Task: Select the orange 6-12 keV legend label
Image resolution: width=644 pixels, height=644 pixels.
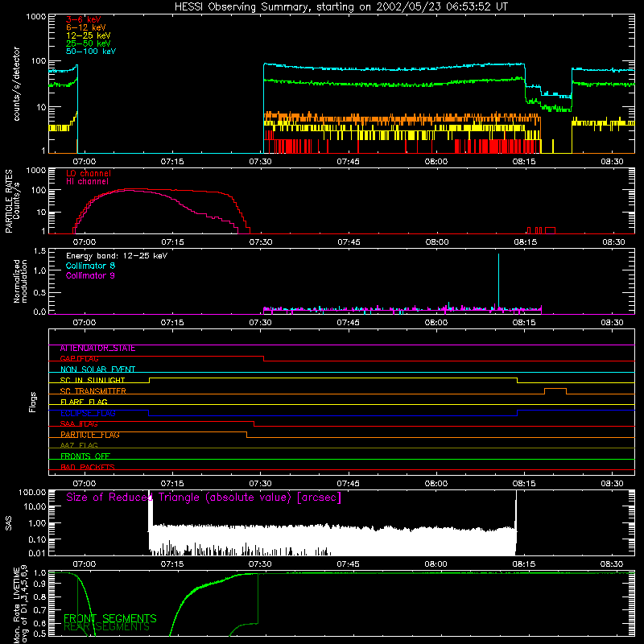Action: point(85,27)
